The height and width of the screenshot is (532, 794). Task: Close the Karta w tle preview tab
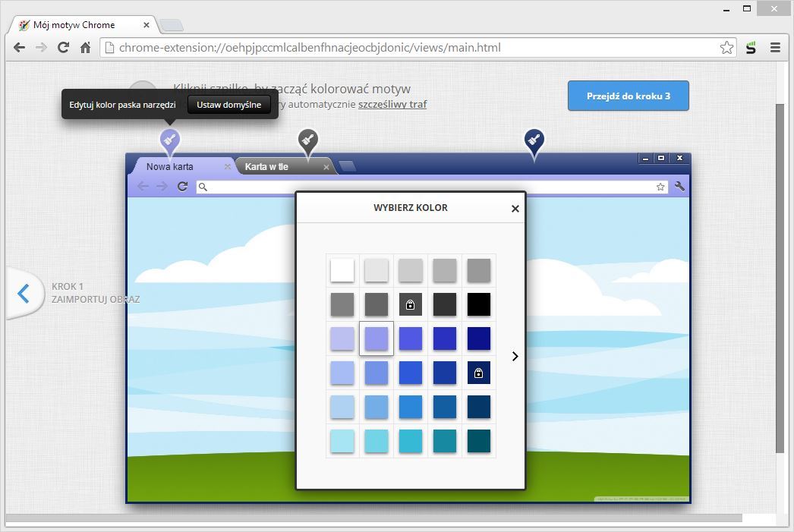point(326,167)
